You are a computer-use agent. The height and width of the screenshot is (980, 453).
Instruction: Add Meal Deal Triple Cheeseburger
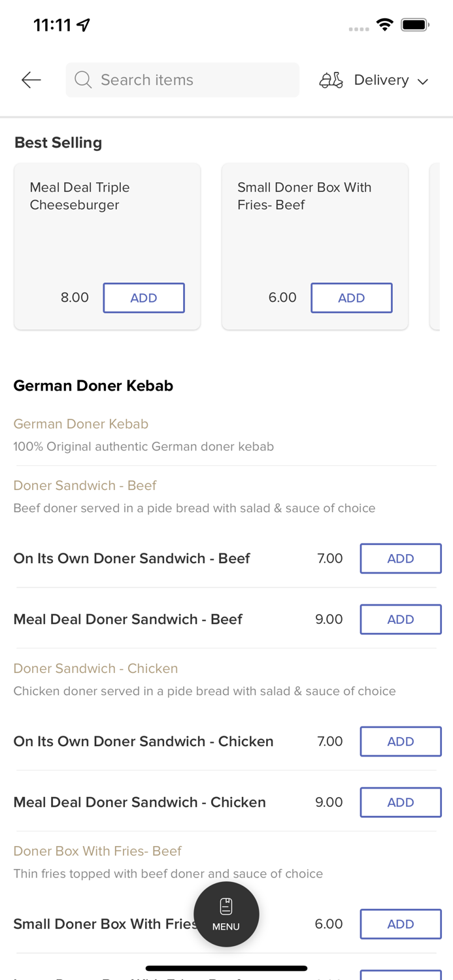[144, 298]
